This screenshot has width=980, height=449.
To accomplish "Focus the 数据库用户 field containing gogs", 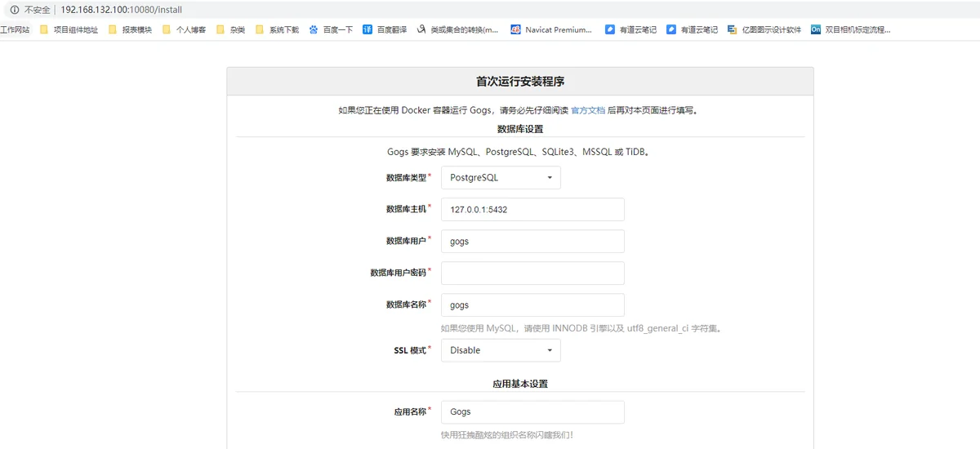I will (532, 242).
